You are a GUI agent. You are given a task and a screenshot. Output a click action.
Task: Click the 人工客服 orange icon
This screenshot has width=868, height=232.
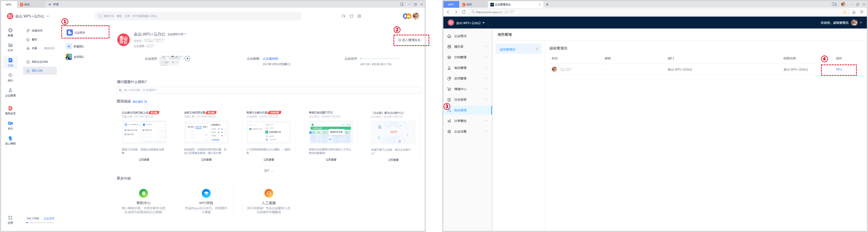269,193
